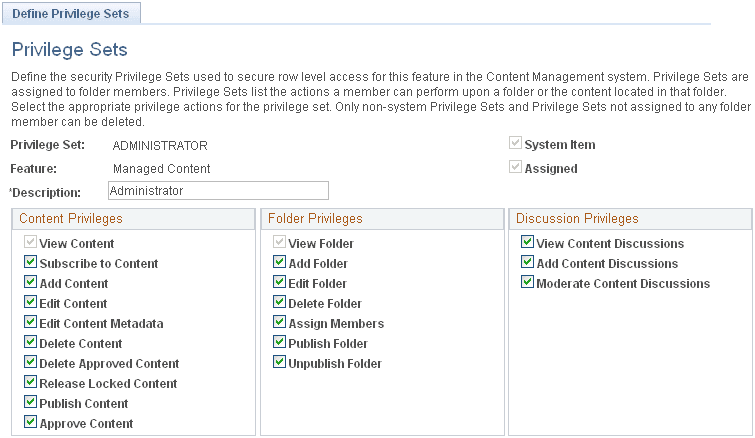Viewport: 755px width, 438px height.
Task: Toggle the Subscribe to Content checkbox
Action: [31, 264]
